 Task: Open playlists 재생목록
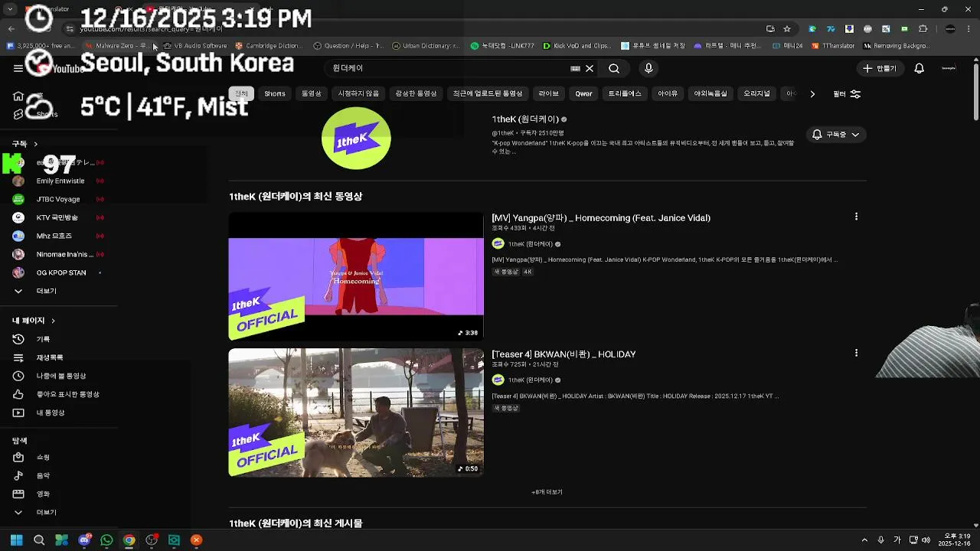pos(58,357)
